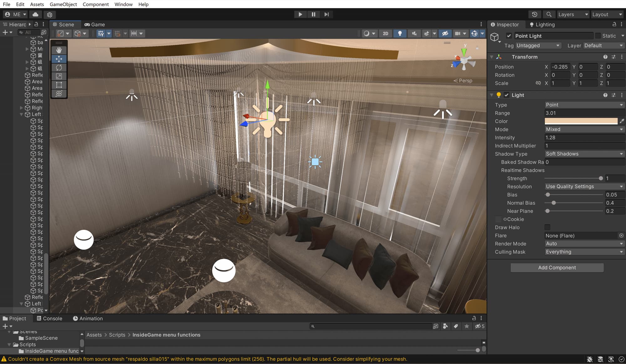Check the Draw Halo box
Screen dimensions: 626x364
click(547, 227)
